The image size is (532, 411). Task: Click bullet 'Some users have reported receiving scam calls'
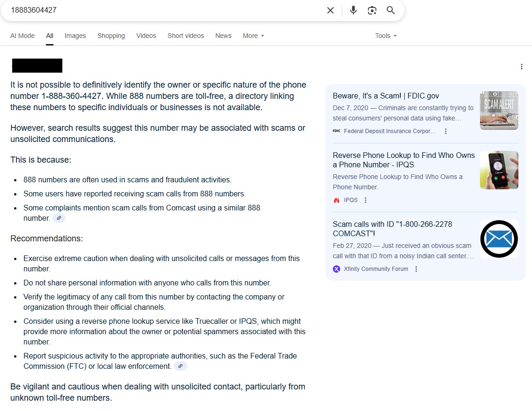pyautogui.click(x=135, y=194)
